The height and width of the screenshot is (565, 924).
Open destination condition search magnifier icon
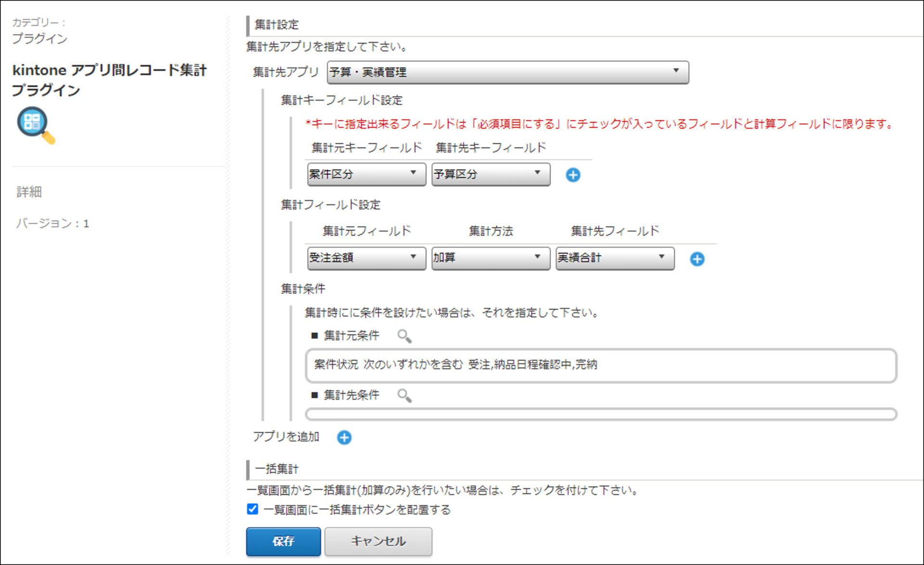(x=404, y=396)
